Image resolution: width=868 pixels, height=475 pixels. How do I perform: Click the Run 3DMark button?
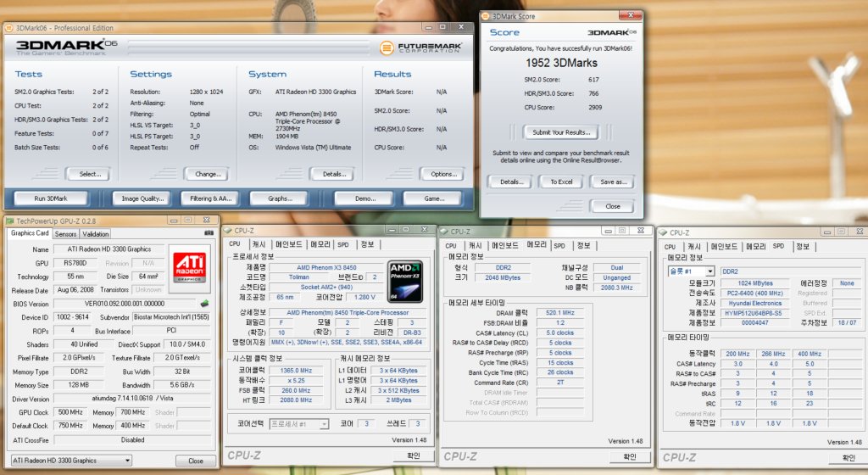click(x=51, y=198)
